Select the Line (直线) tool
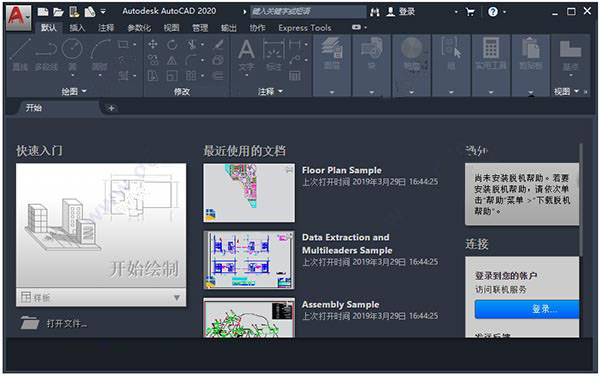The width and height of the screenshot is (600, 376). [x=20, y=55]
